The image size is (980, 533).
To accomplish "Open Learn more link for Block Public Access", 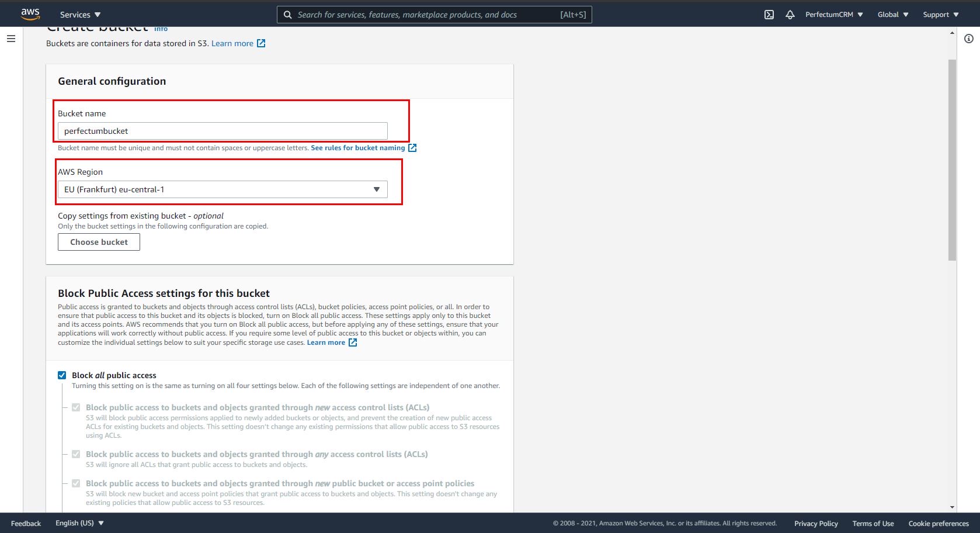I will pos(326,342).
